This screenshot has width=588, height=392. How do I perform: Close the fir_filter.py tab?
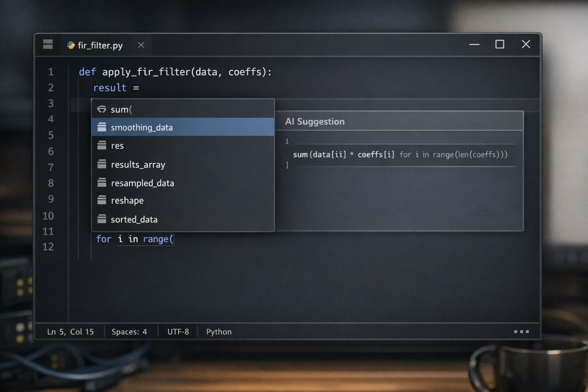tap(141, 45)
